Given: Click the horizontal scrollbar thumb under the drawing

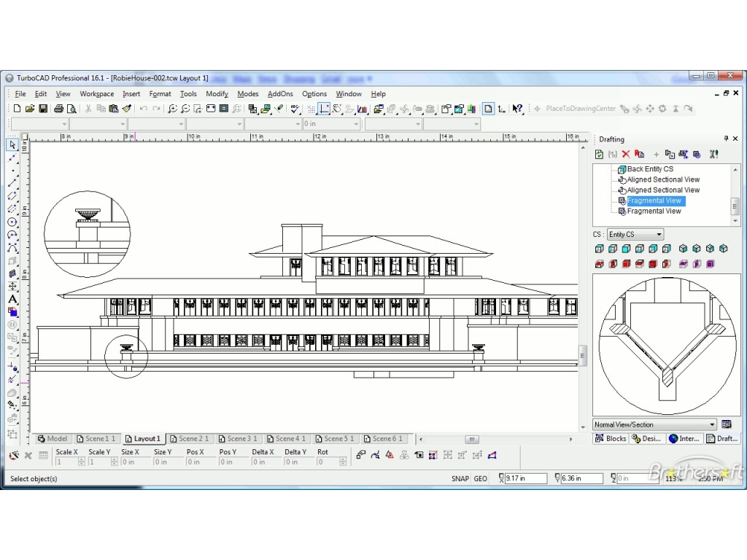Looking at the screenshot, I should click(472, 439).
